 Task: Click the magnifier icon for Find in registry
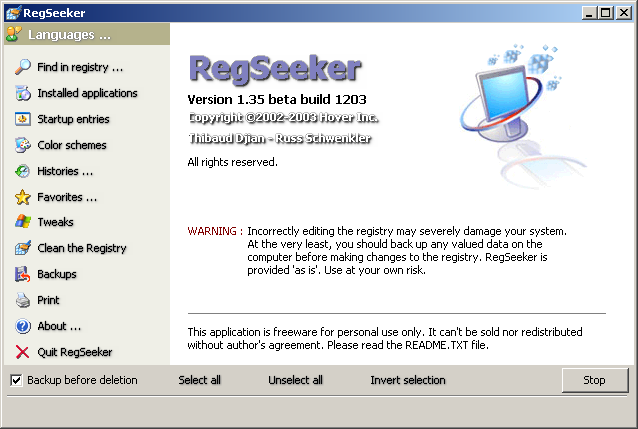[x=22, y=67]
